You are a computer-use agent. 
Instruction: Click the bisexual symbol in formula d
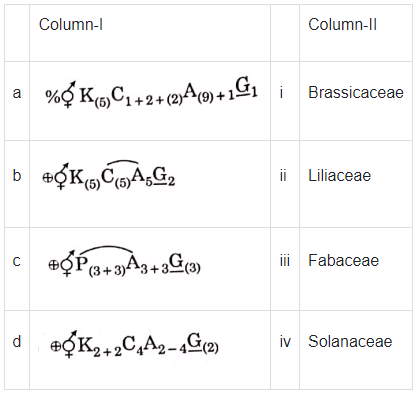click(x=69, y=344)
